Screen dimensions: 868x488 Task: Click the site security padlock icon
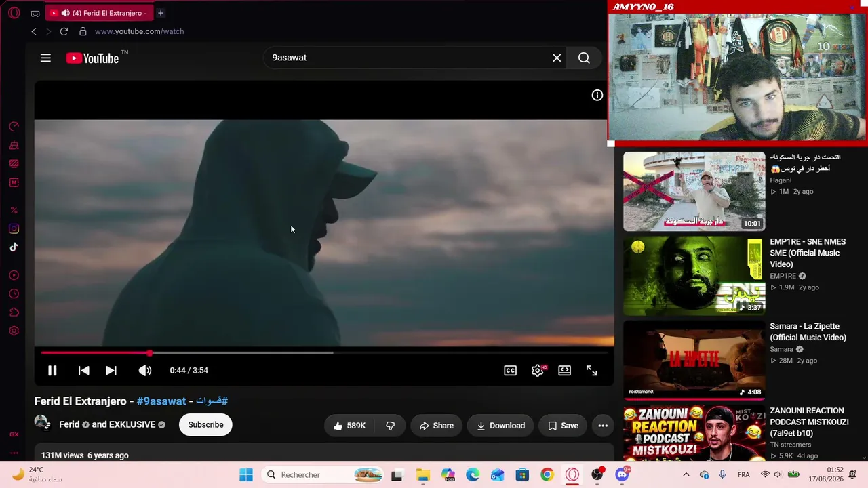pos(83,31)
